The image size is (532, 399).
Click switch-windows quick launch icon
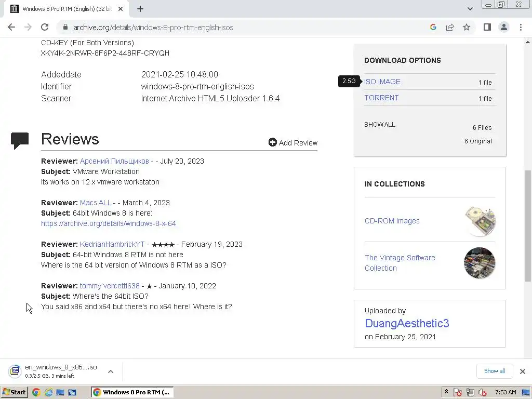click(x=72, y=392)
